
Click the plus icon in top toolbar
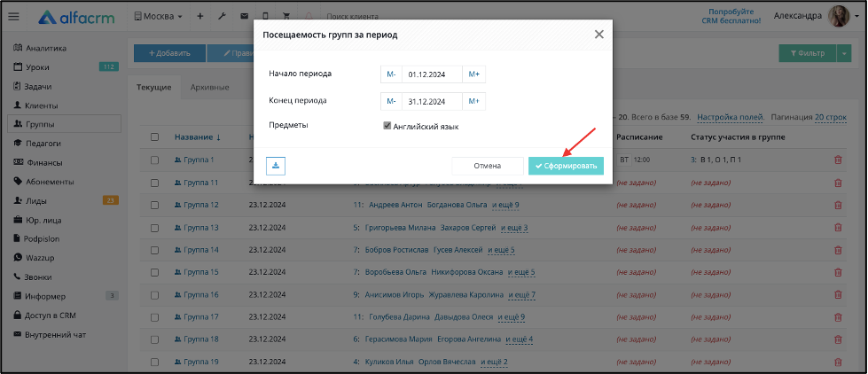[x=199, y=17]
